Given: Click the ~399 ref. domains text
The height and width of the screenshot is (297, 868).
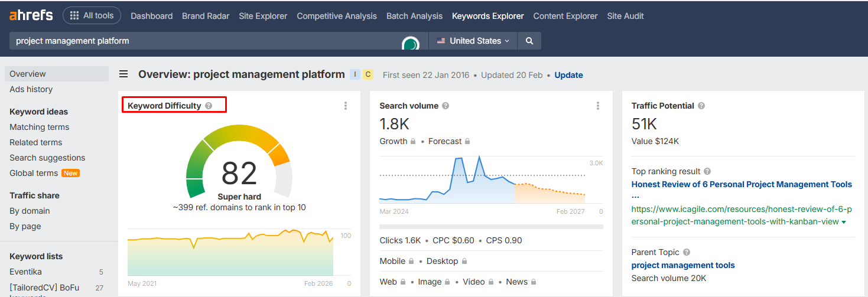Looking at the screenshot, I should [x=239, y=207].
